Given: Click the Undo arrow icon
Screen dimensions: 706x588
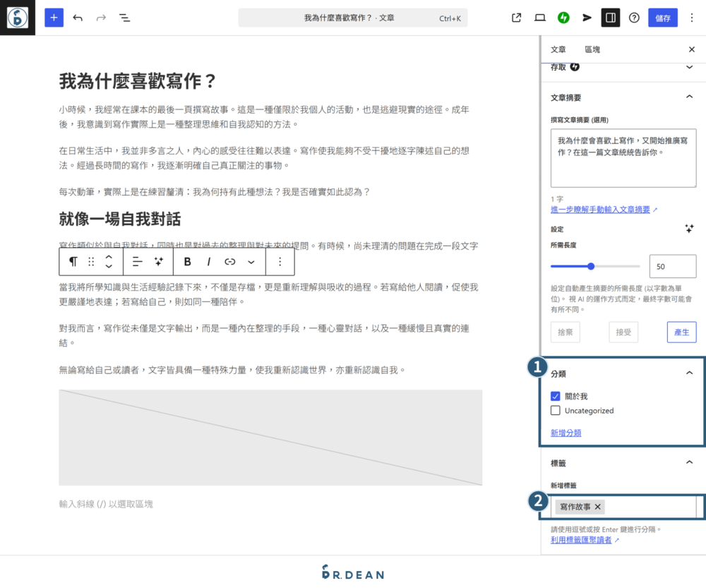Looking at the screenshot, I should [78, 17].
